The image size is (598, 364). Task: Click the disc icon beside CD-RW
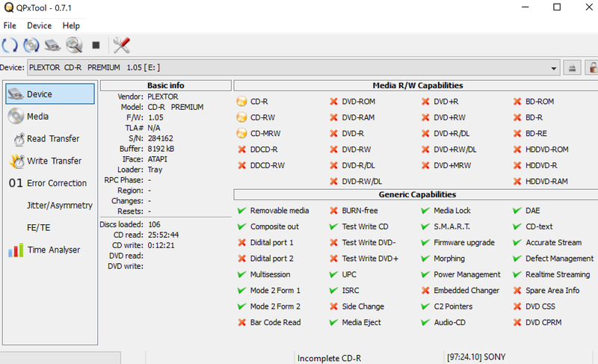pos(241,117)
